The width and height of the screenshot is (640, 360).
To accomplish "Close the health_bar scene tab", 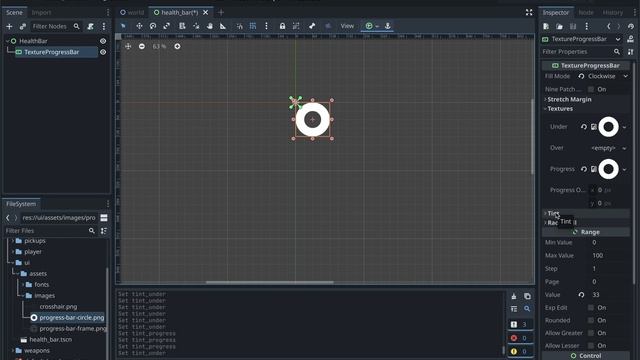I will 206,12.
